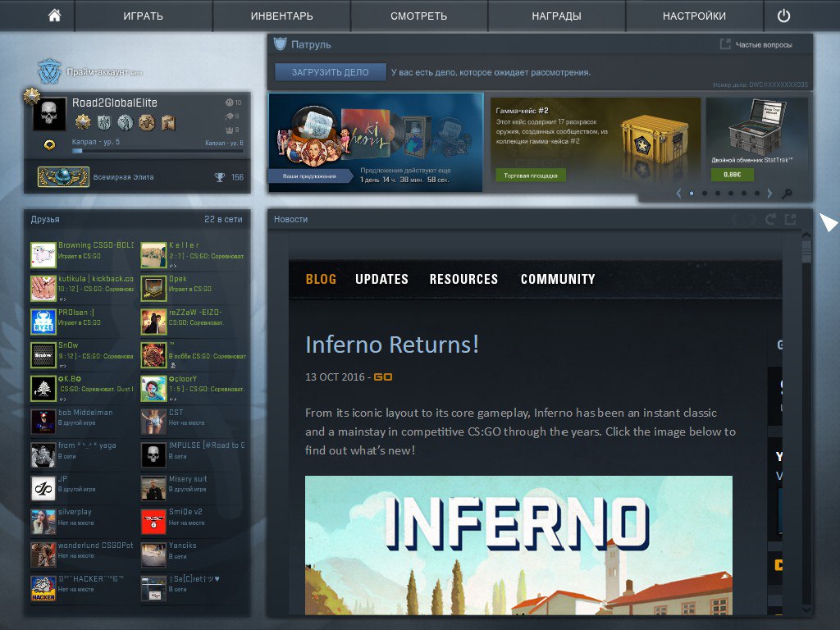Screen dimensions: 840x630
Task: Select the last carousel page dot
Action: pyautogui.click(x=757, y=194)
